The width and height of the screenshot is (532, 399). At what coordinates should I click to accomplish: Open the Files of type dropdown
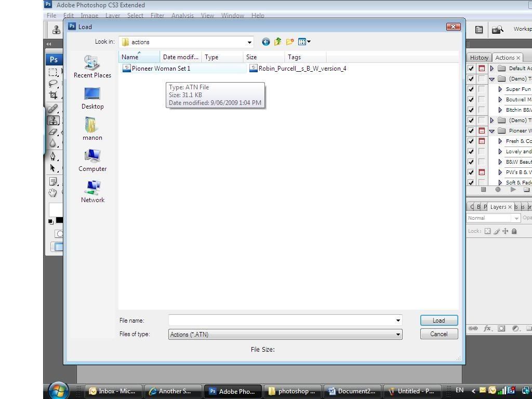(398, 335)
